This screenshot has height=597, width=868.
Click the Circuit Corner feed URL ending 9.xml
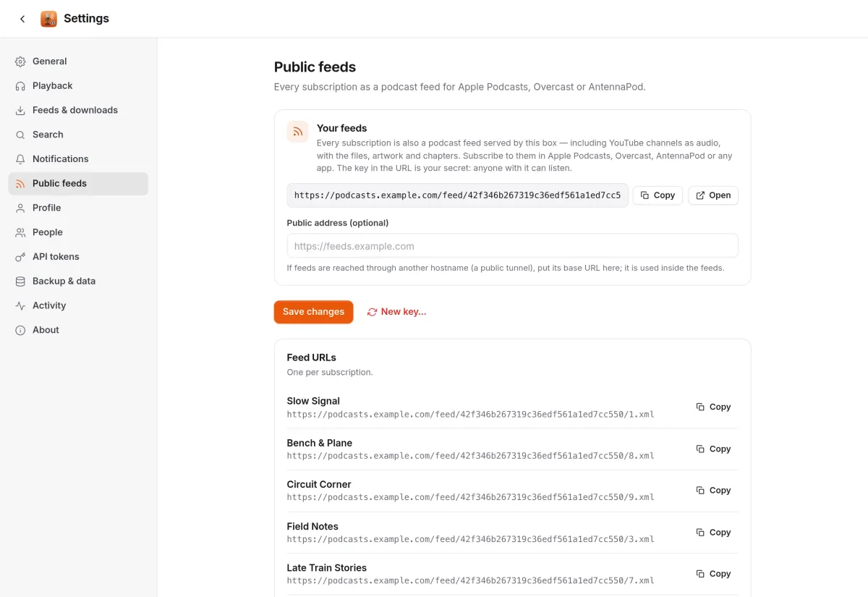click(x=471, y=498)
